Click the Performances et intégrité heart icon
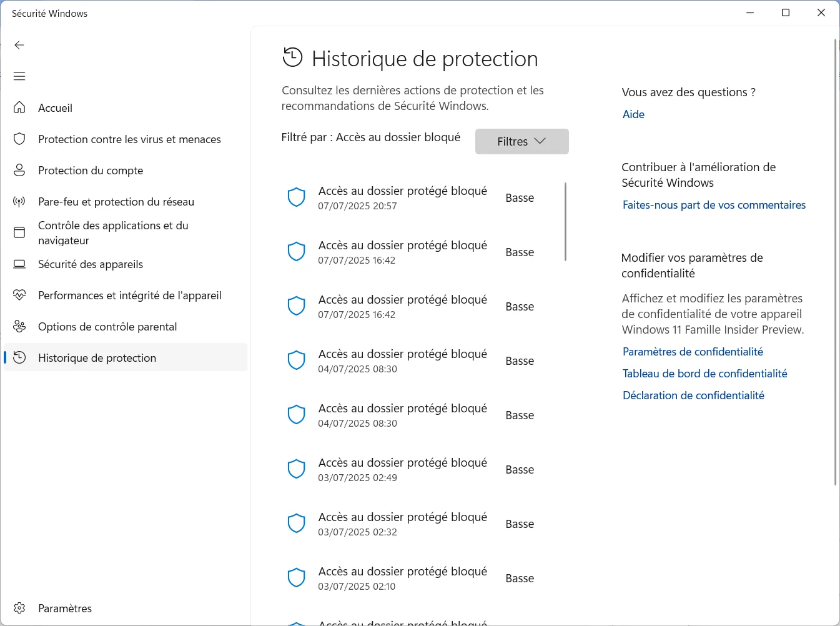This screenshot has height=626, width=840. click(x=19, y=295)
